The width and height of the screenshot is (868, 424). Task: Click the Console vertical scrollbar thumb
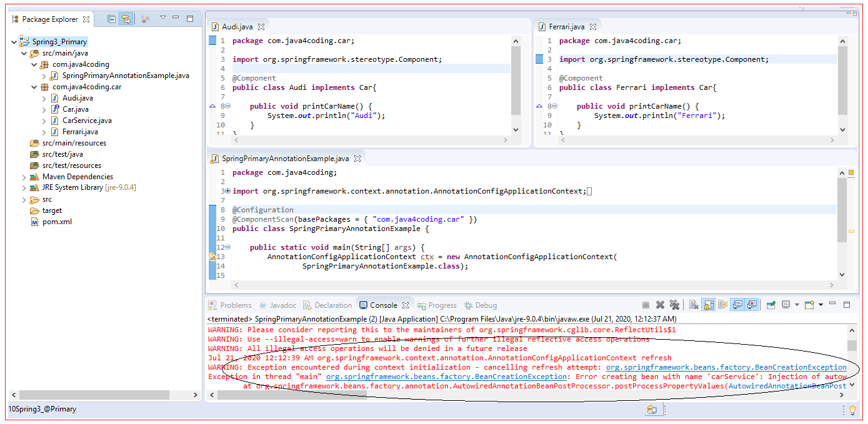(x=852, y=346)
